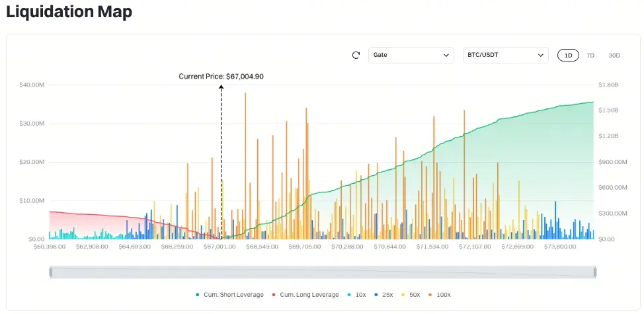Viewport: 644px width, 314px height.
Task: Open the Gate exchange dropdown
Action: click(x=411, y=55)
